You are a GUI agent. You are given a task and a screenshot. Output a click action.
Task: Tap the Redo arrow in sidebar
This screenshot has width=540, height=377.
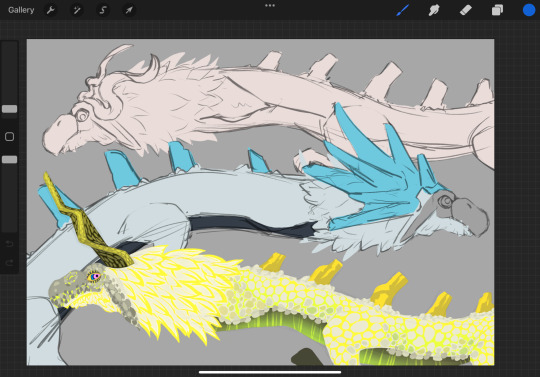(x=9, y=263)
